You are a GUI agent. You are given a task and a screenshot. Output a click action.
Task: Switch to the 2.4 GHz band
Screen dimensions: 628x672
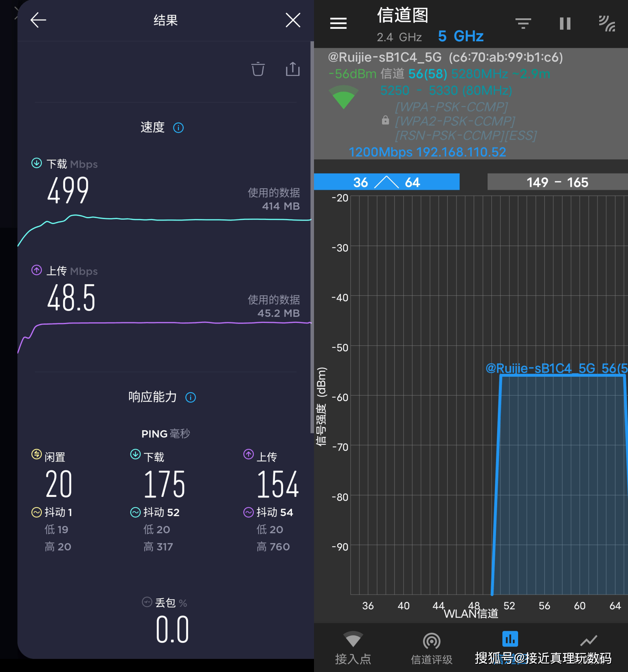[399, 37]
